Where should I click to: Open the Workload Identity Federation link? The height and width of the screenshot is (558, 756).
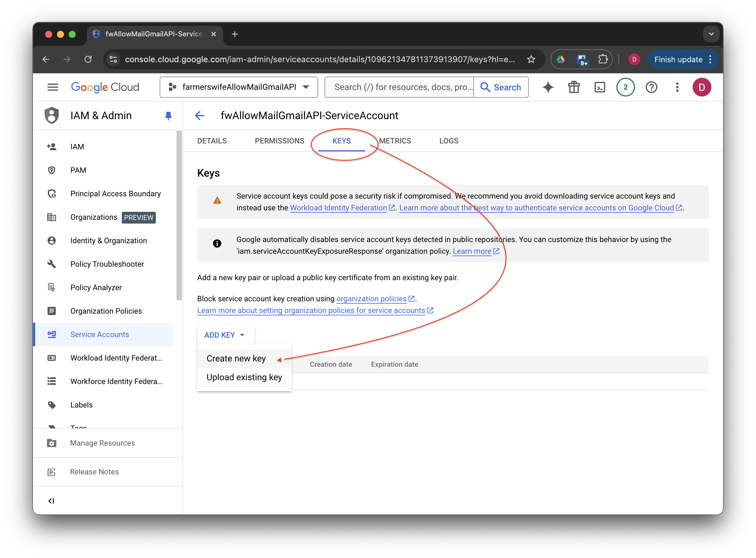point(338,208)
